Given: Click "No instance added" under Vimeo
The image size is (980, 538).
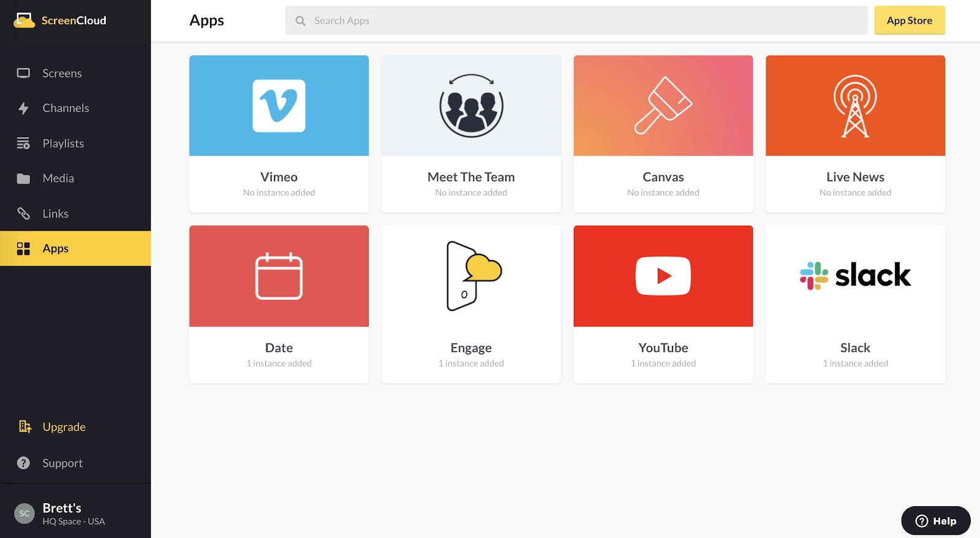Looking at the screenshot, I should point(279,193).
